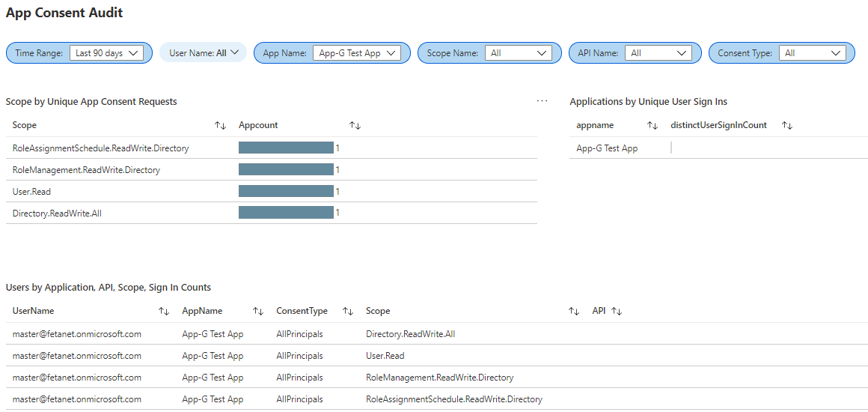Sort by distinctUserSignInCount column
Image resolution: width=868 pixels, height=412 pixels.
(x=787, y=125)
